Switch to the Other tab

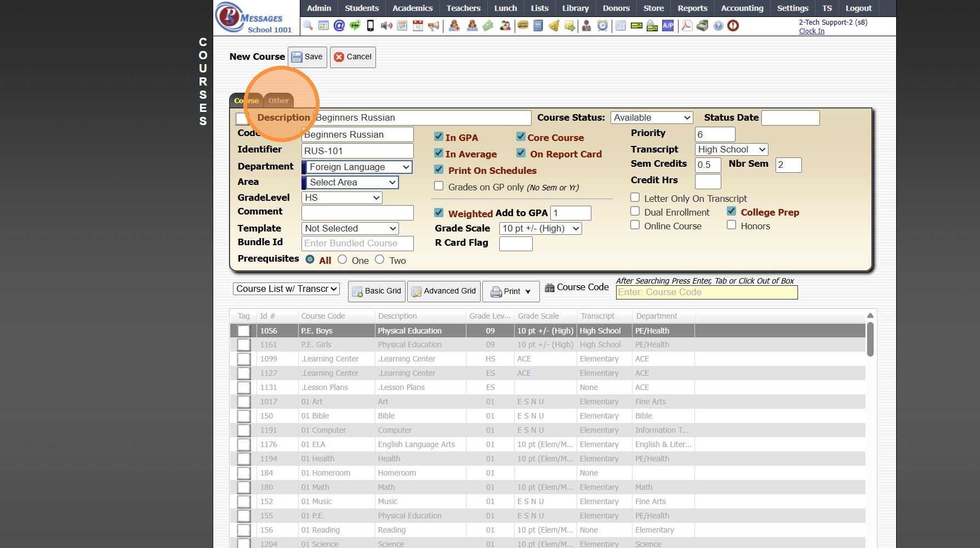click(x=278, y=100)
